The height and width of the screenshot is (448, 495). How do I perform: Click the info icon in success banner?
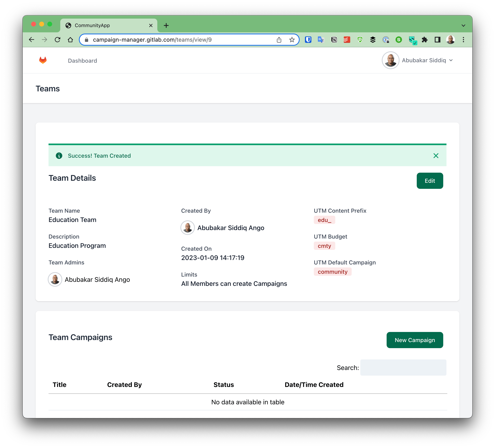pyautogui.click(x=59, y=156)
